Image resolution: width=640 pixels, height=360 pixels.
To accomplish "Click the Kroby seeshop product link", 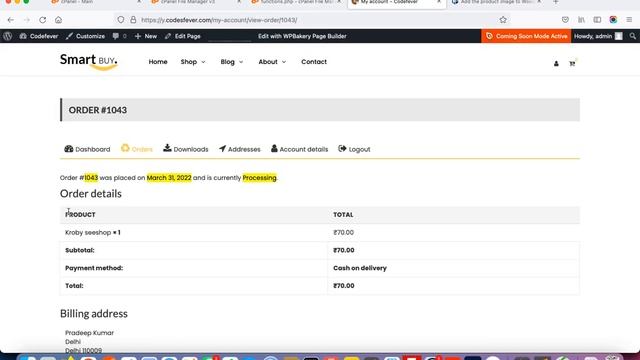I will (x=88, y=232).
